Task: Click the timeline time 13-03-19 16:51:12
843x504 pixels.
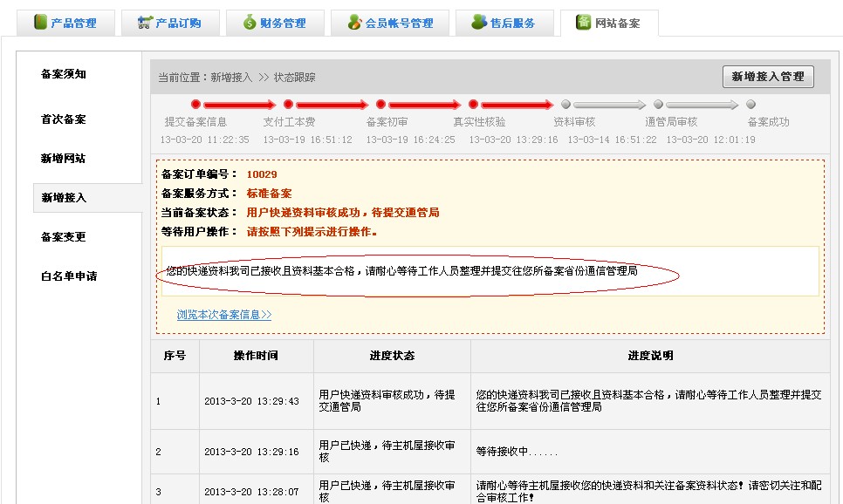Action: pos(307,140)
